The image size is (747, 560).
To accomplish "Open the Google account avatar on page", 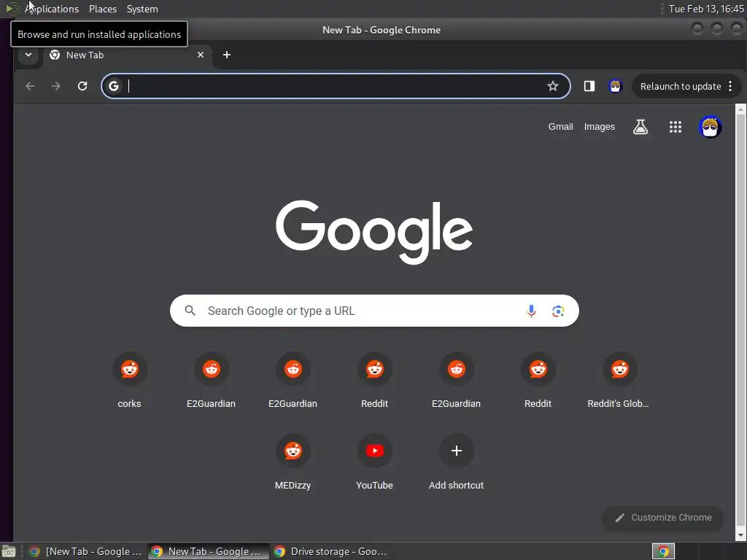I will pyautogui.click(x=710, y=127).
